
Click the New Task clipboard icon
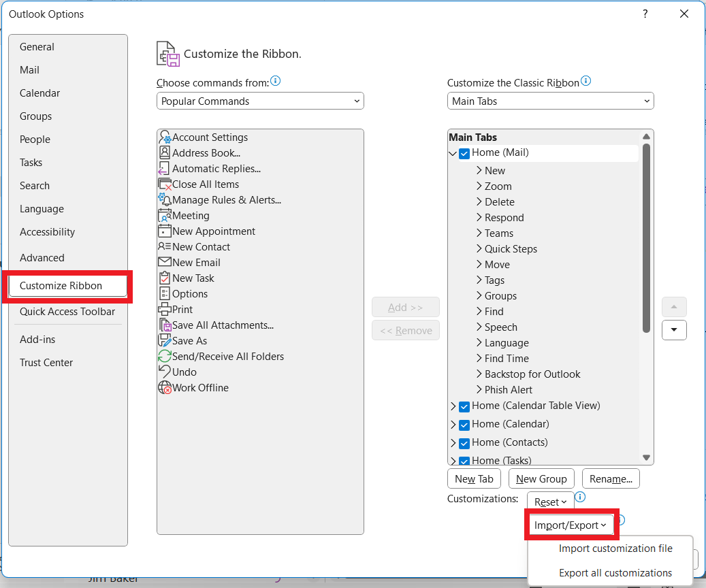[x=165, y=278]
